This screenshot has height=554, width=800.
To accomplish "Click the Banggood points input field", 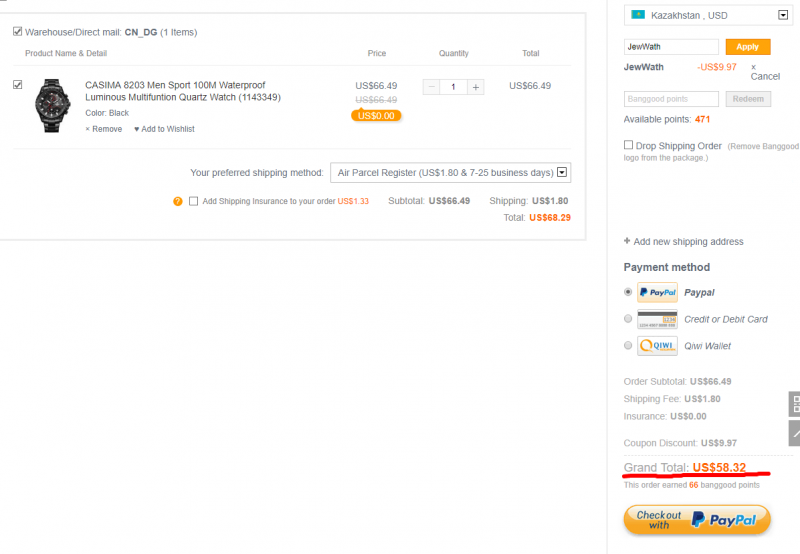I will (671, 99).
